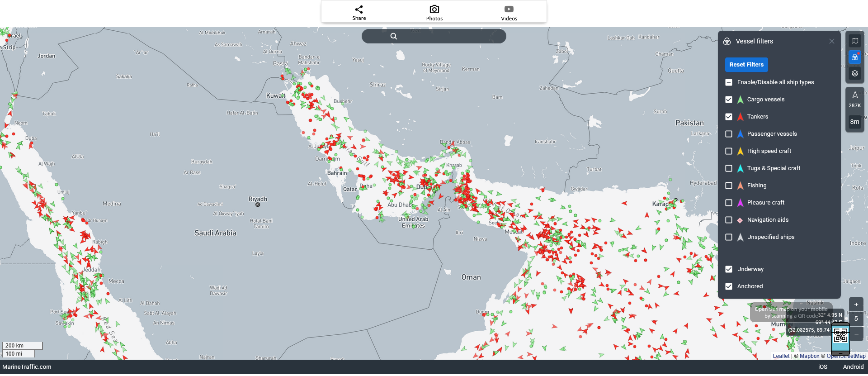This screenshot has width=868, height=376.
Task: Close the Vessel filters panel
Action: pos(832,41)
